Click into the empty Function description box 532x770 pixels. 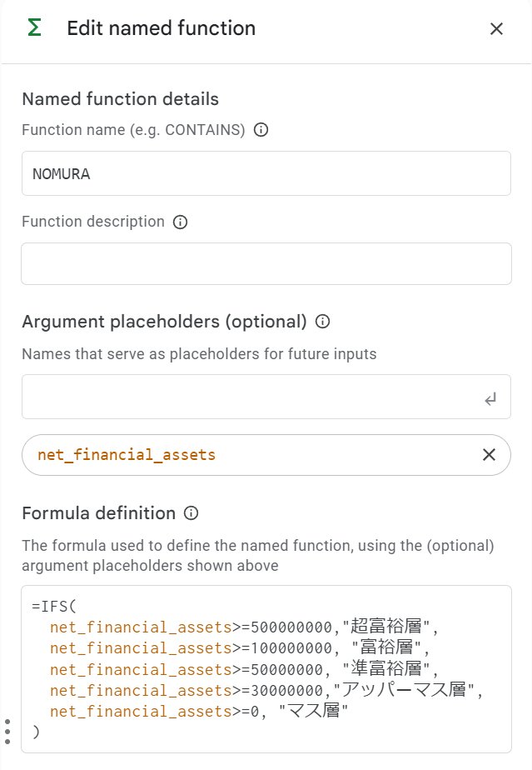click(x=266, y=263)
